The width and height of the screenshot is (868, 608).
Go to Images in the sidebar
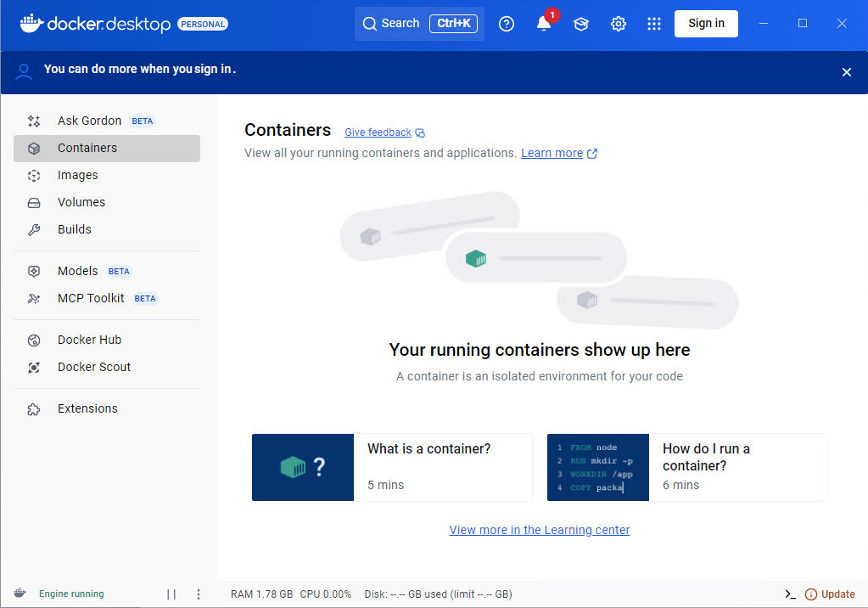(x=78, y=175)
